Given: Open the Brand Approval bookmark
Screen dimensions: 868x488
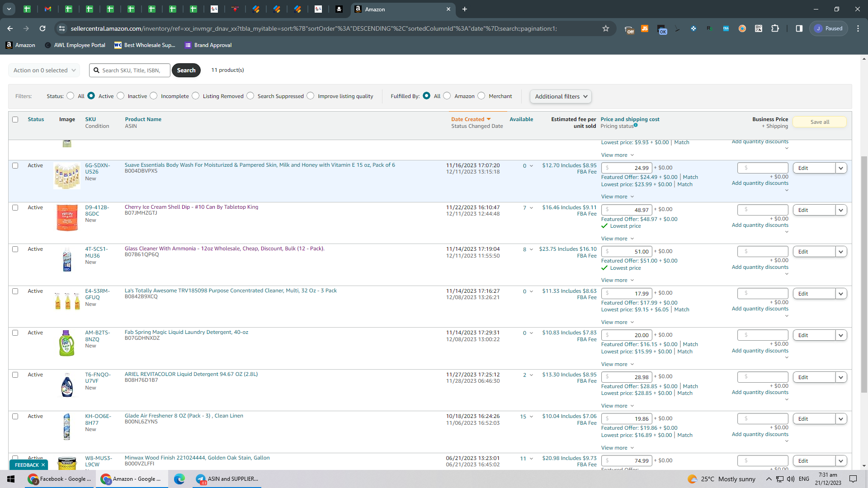Looking at the screenshot, I should [208, 45].
